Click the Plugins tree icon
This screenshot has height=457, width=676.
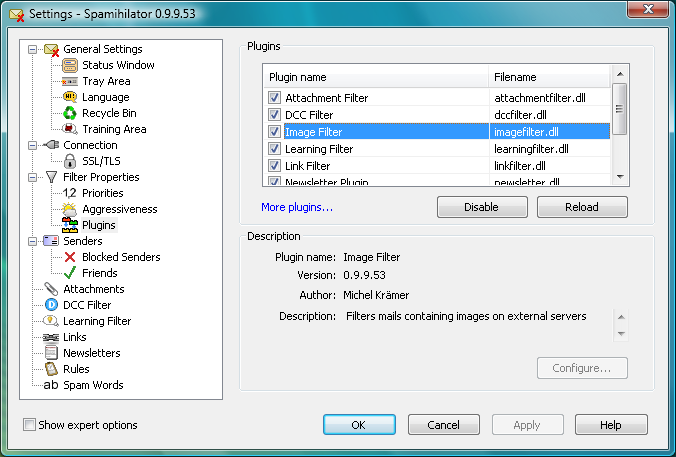(x=70, y=225)
